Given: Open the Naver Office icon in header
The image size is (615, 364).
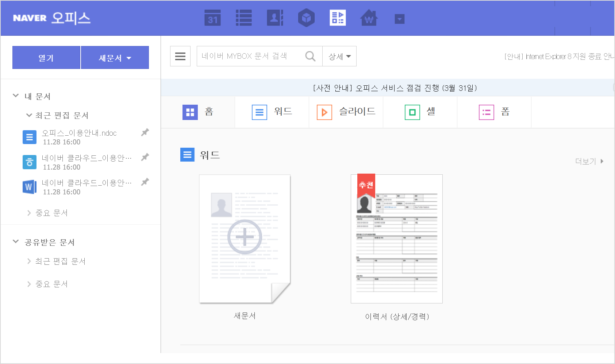Looking at the screenshot, I should (338, 18).
